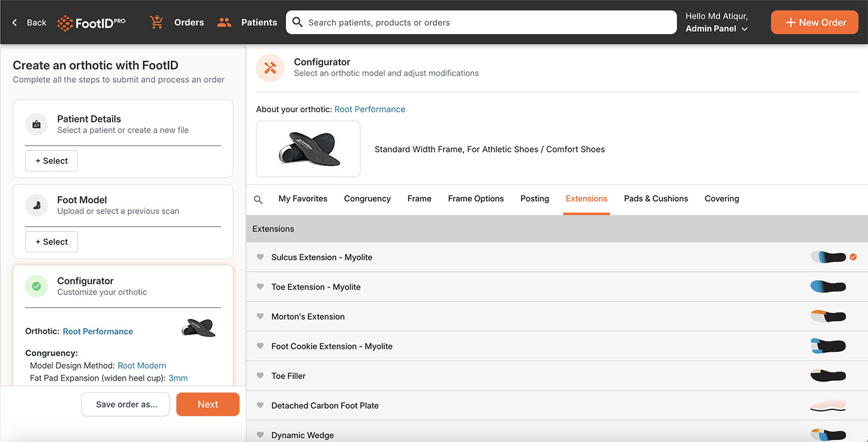
Task: Open Root Performance link in sidebar
Action: (x=98, y=331)
